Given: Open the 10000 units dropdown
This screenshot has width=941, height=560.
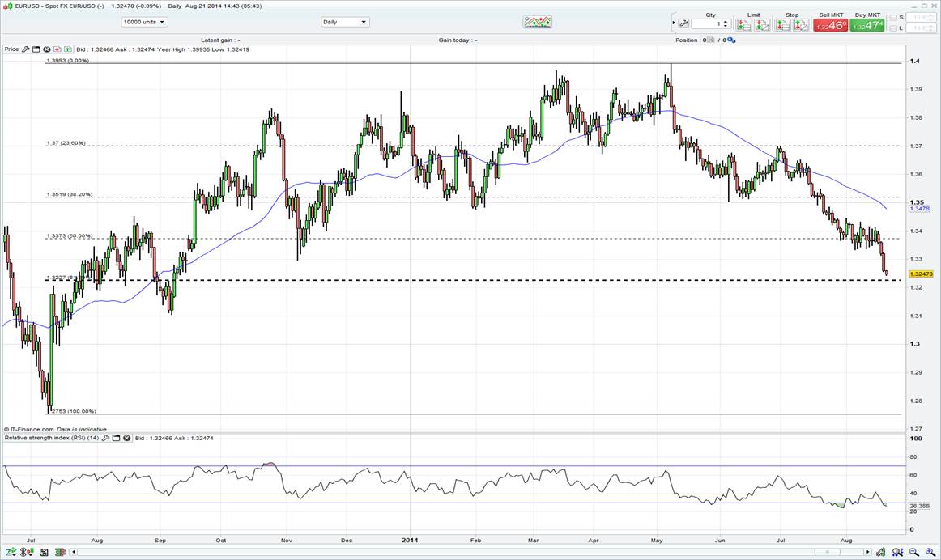Looking at the screenshot, I should pos(144,22).
